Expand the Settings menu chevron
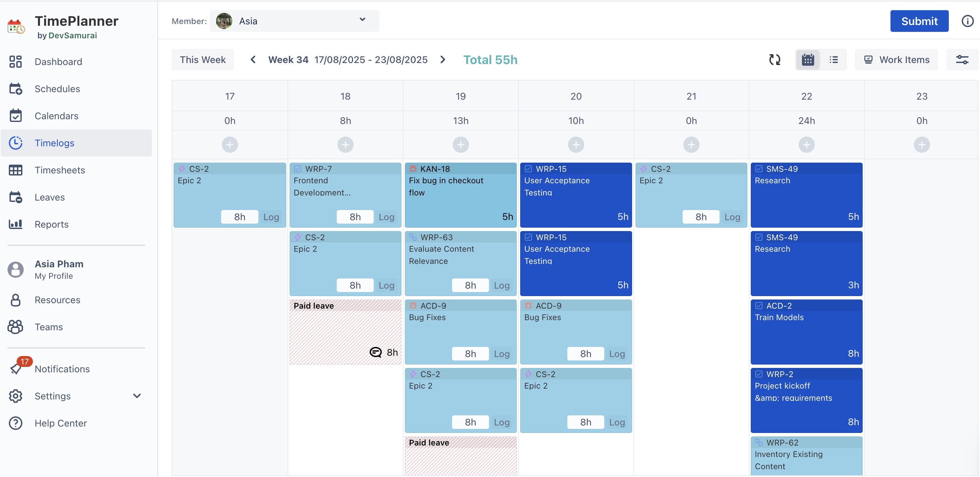This screenshot has width=980, height=477. pos(137,396)
